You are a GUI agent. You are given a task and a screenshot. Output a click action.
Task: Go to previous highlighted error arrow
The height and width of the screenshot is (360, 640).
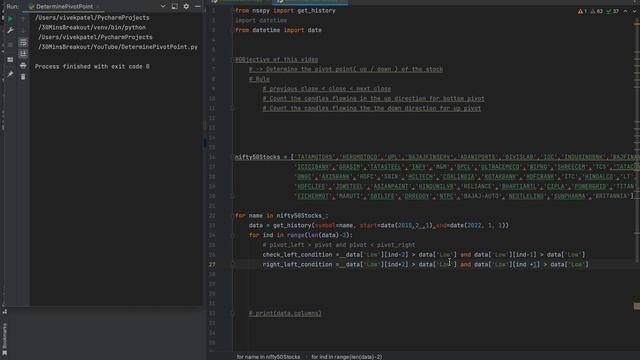(625, 11)
